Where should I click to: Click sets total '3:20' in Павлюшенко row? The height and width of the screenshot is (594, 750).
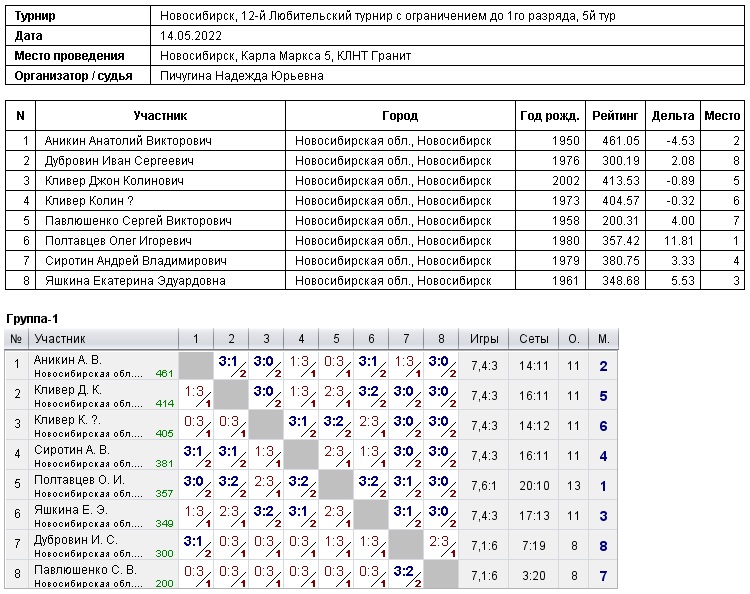(x=534, y=576)
